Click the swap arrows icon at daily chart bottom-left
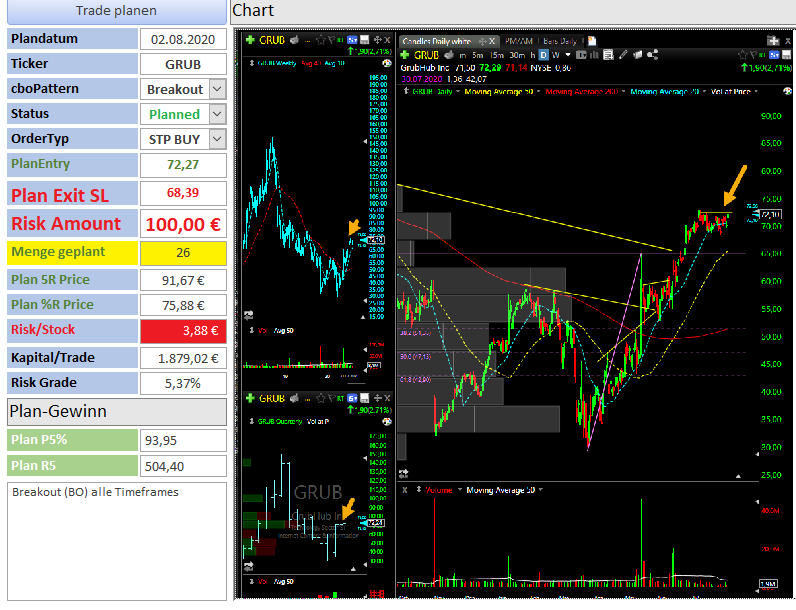The image size is (796, 610). click(404, 474)
